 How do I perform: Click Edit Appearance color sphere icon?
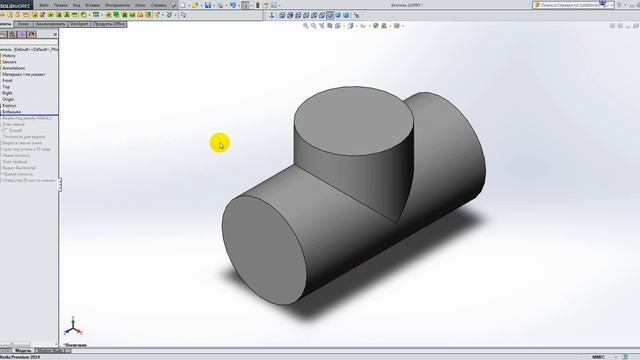[376, 26]
